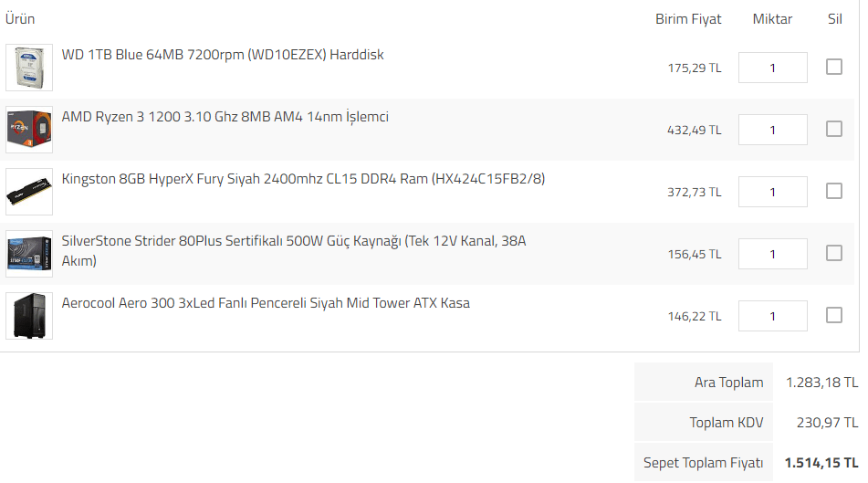Screen dimensions: 868x483
Task: Check the delete box for AMD Ryzen 3
Action: 833,129
